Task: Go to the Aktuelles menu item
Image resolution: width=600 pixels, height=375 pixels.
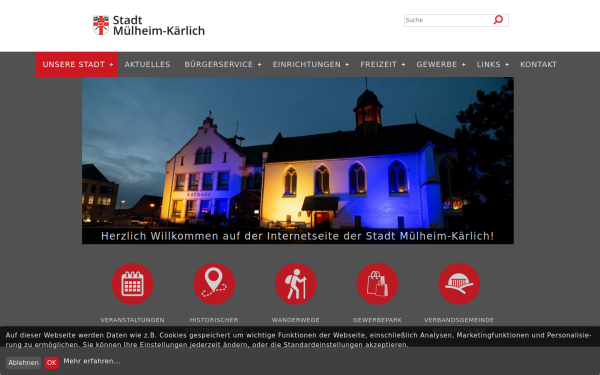Action: click(147, 64)
